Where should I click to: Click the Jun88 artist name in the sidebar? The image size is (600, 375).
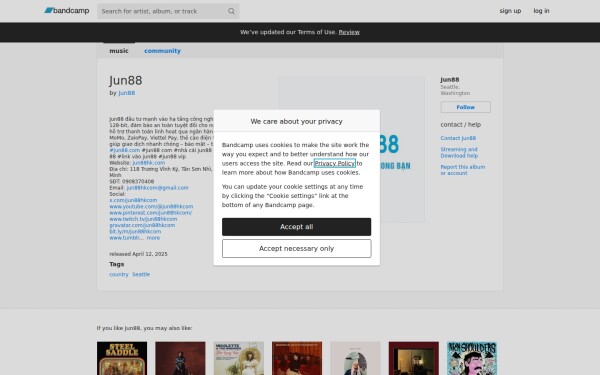click(x=450, y=80)
